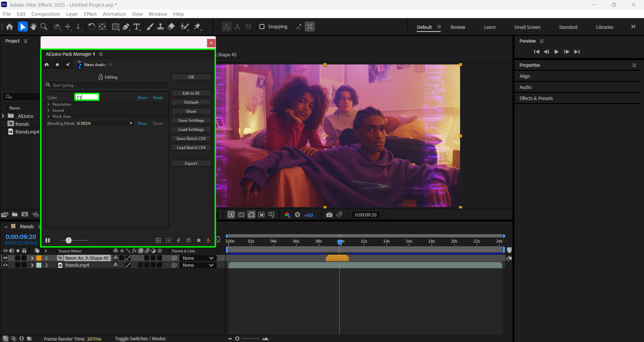The image size is (644, 342).
Task: Click the Color value input field
Action: coord(87,97)
